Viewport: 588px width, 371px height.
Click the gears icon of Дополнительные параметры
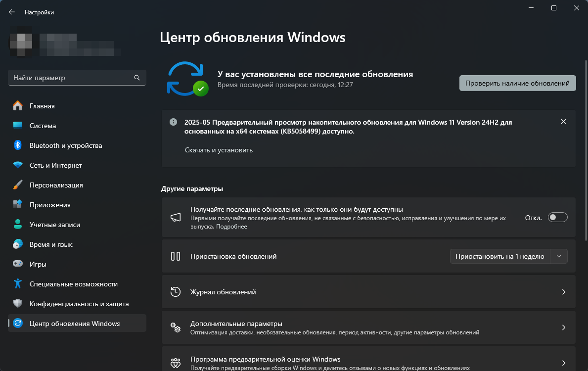click(x=176, y=327)
